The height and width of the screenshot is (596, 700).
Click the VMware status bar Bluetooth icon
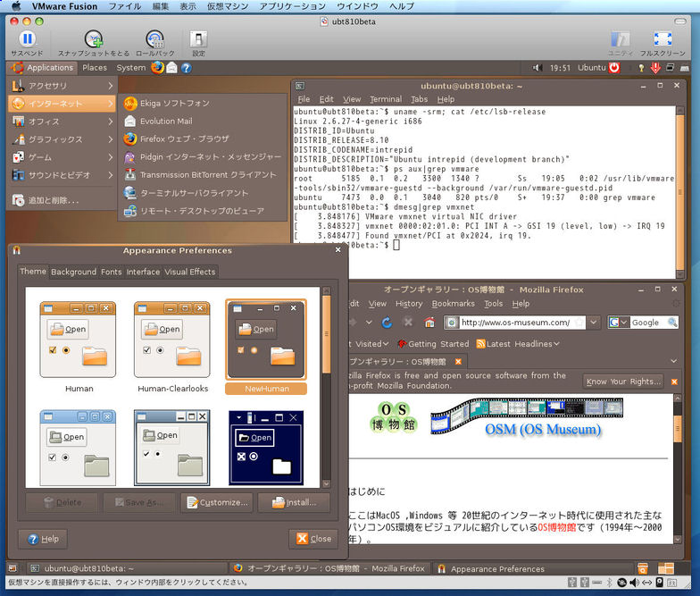[609, 583]
